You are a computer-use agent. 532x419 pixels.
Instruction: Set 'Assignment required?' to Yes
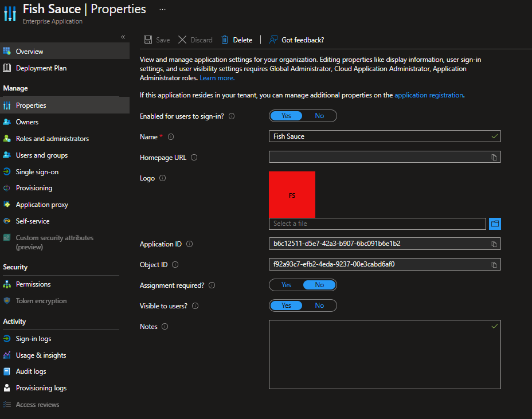[286, 285]
